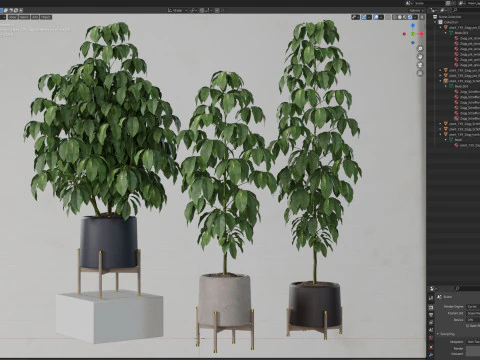Open the Device dropdown
Screen dimensions: 480x360
click(473, 320)
